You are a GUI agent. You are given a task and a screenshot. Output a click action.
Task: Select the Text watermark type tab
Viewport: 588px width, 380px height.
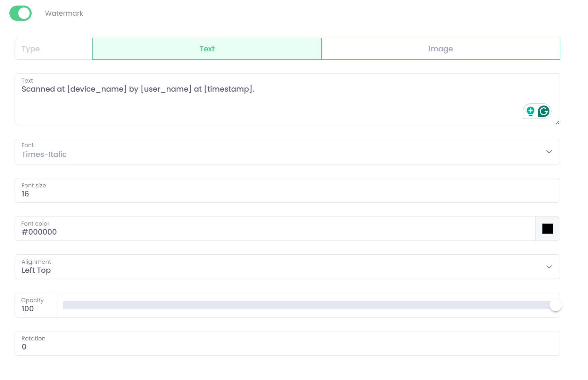(x=207, y=49)
